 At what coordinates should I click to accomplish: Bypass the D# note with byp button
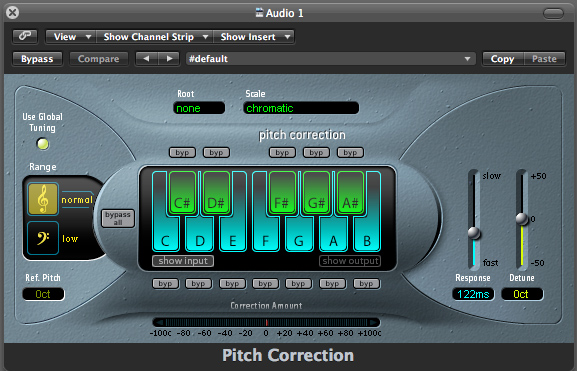216,152
